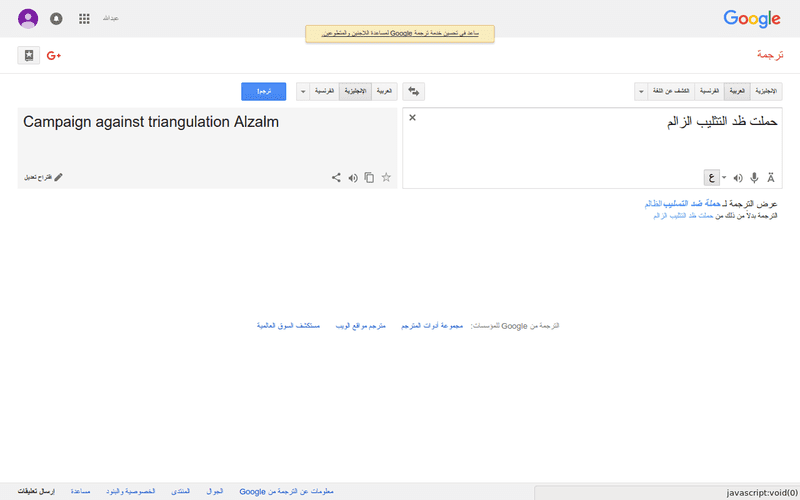The width and height of the screenshot is (800, 500).
Task: Copy translation to clipboard
Action: click(x=369, y=178)
